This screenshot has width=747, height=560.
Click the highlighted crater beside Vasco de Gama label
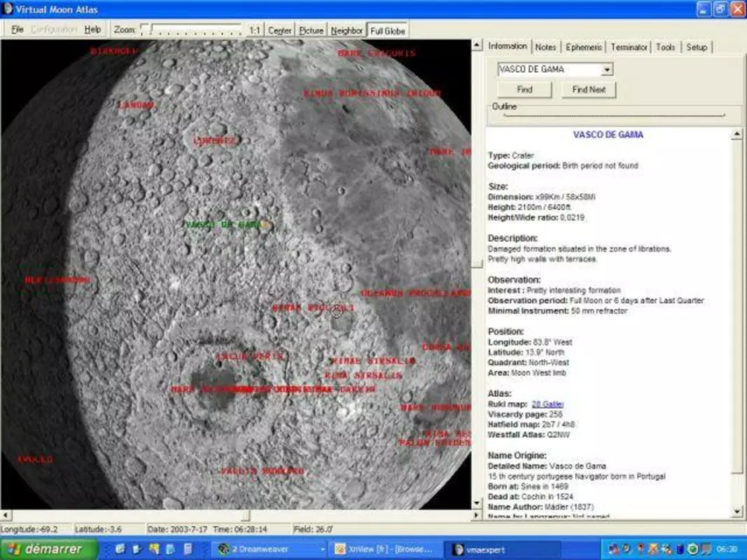pyautogui.click(x=267, y=225)
